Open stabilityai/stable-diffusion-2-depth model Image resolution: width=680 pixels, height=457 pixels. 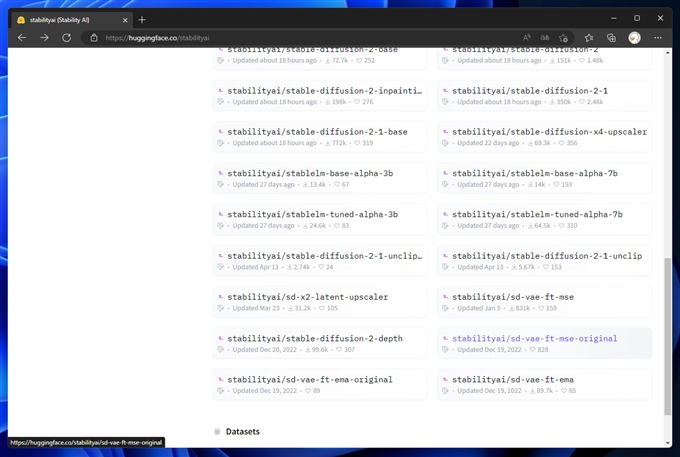[x=320, y=343]
